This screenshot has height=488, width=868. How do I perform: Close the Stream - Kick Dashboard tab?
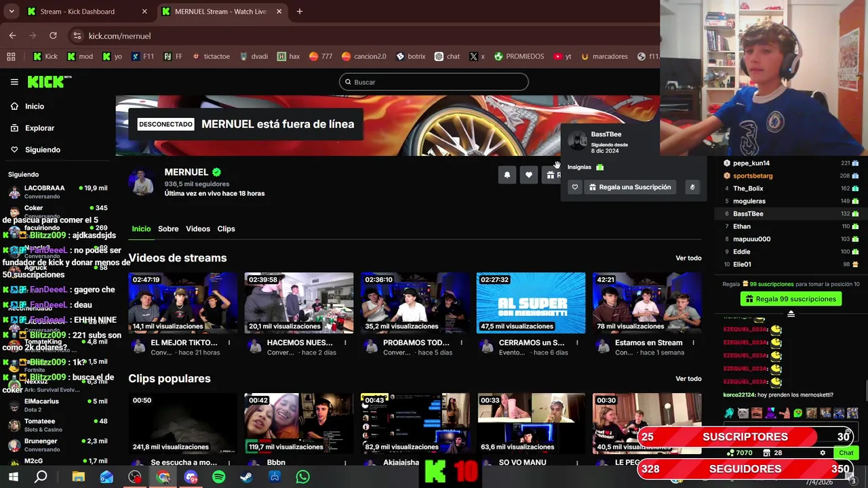144,12
